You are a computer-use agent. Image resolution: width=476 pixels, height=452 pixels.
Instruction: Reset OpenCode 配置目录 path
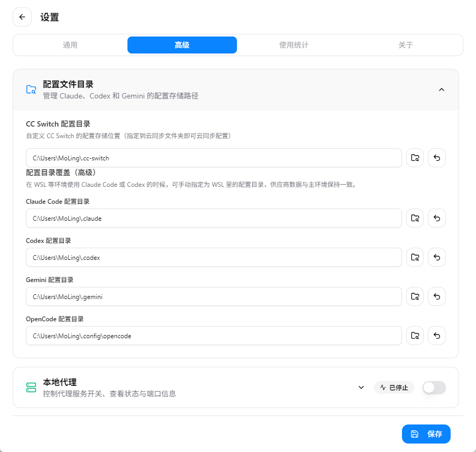tap(437, 336)
